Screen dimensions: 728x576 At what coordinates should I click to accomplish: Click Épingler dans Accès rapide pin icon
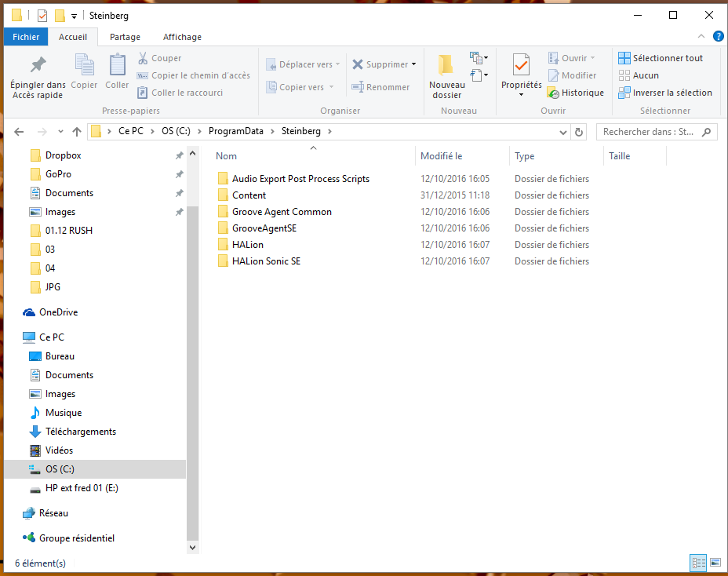pyautogui.click(x=38, y=64)
